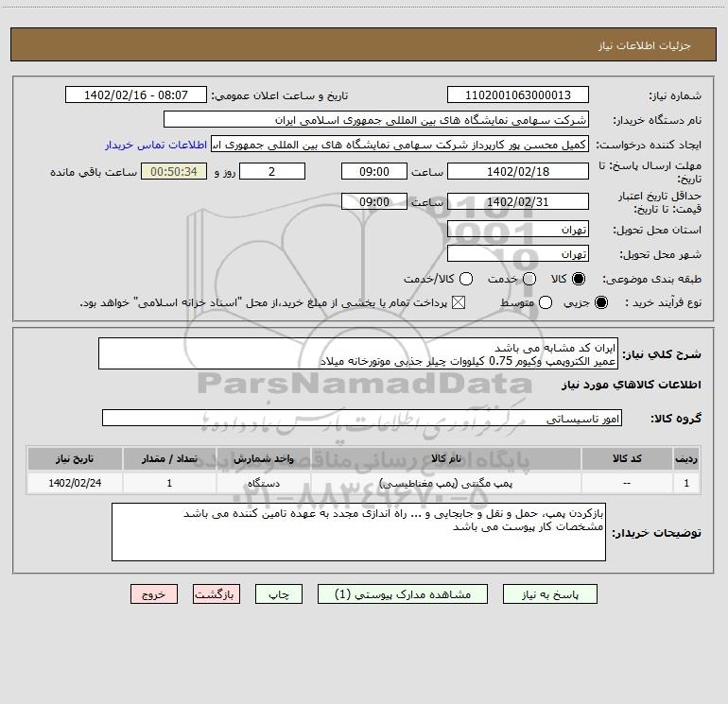728x704 pixels.
Task: Click the ردیف column header
Action: click(x=686, y=458)
